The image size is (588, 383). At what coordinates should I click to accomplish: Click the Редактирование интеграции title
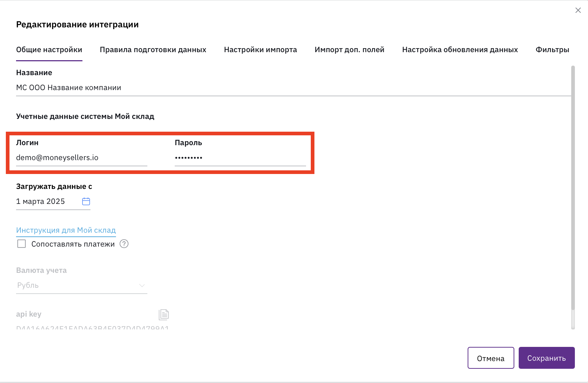[77, 24]
